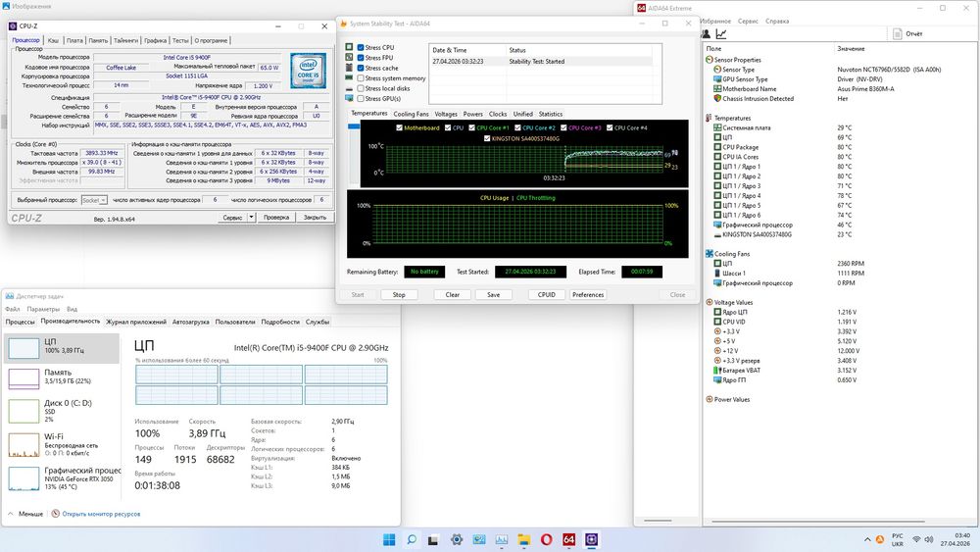Click the Проверка button in CPU-Z
Viewport: 980px width, 552px height.
276,218
